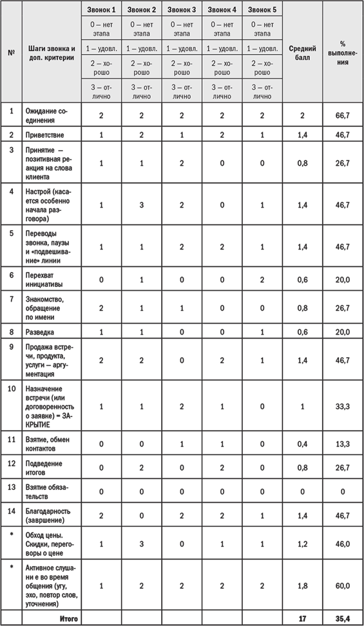Click '33,3' in Назначение встречи row

pos(343,406)
